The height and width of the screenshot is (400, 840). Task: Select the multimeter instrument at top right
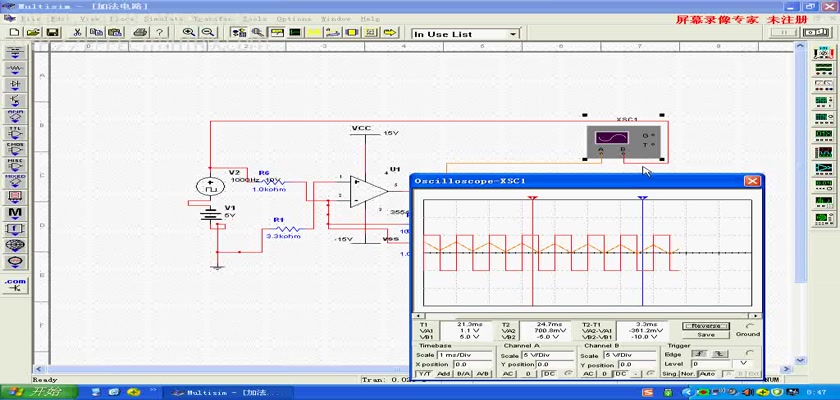823,52
